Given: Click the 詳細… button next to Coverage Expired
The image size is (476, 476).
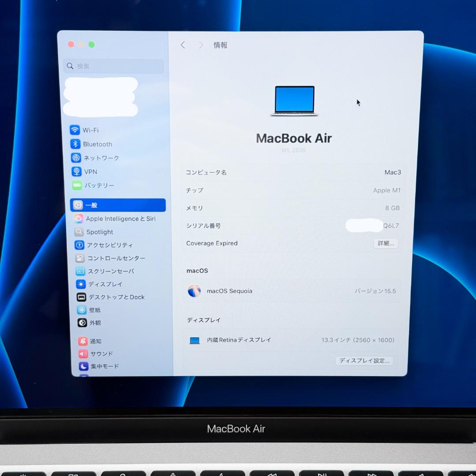Looking at the screenshot, I should [385, 243].
